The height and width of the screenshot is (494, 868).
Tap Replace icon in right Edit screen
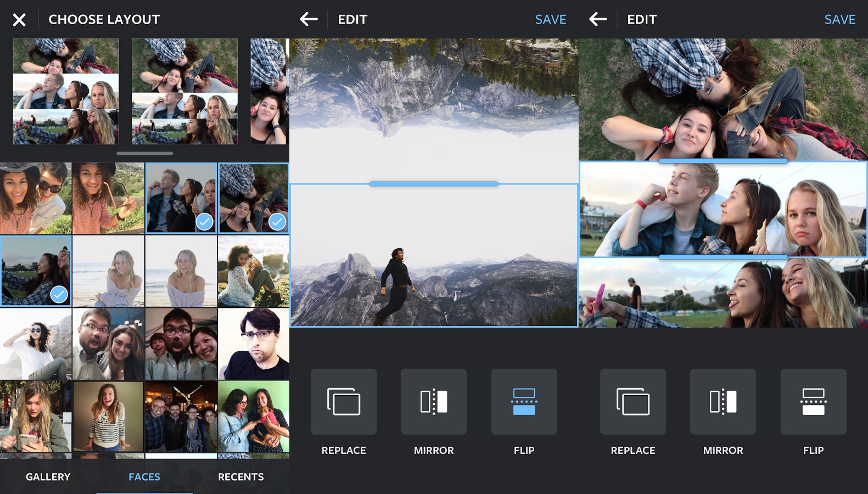click(633, 401)
